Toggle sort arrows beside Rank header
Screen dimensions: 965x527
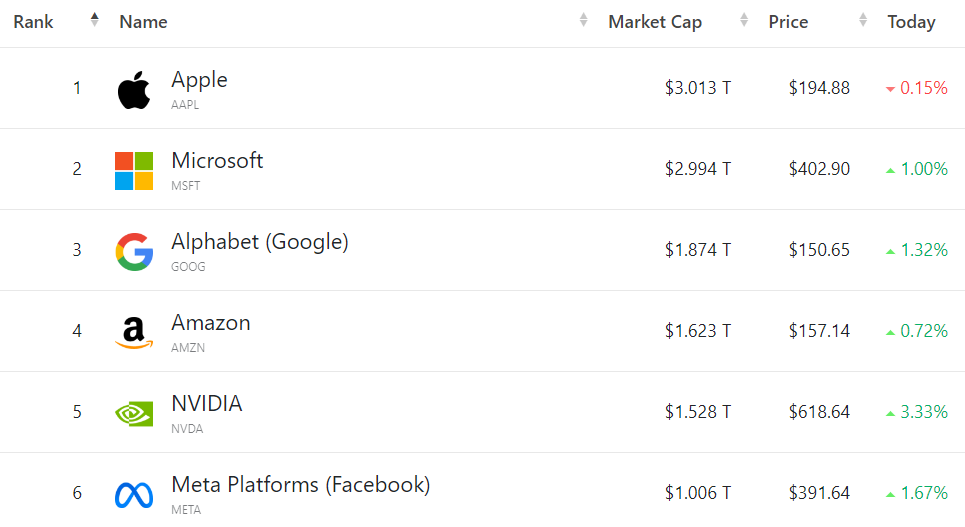coord(94,20)
